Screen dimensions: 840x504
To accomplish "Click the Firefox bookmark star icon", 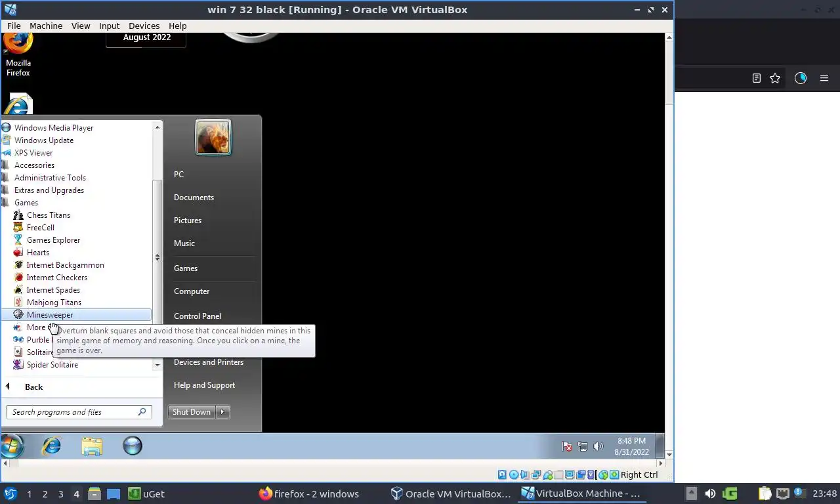I will [x=775, y=78].
